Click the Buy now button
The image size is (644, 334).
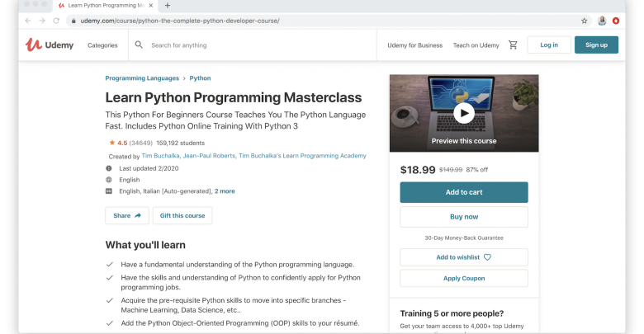pos(464,217)
